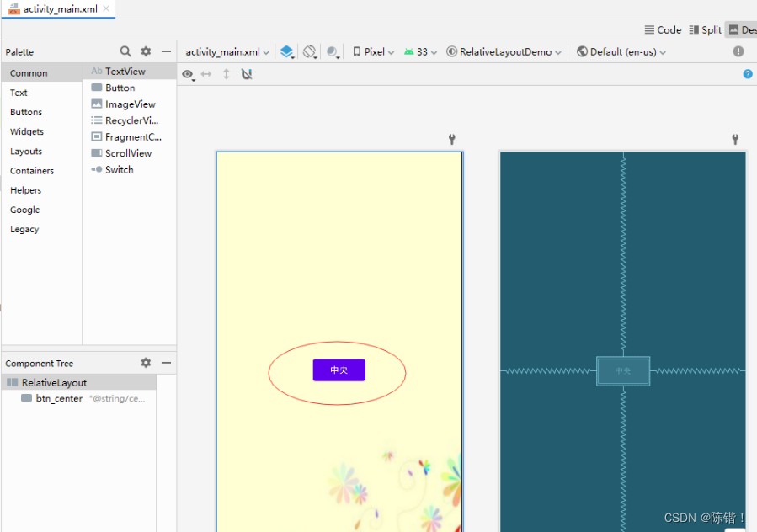The height and width of the screenshot is (532, 757).
Task: Select Widgets palette category
Action: pyautogui.click(x=41, y=131)
